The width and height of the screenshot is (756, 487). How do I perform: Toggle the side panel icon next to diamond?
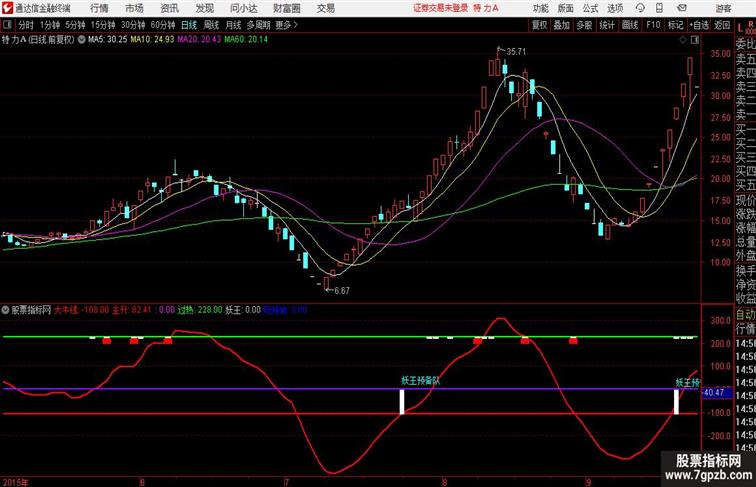tap(695, 40)
